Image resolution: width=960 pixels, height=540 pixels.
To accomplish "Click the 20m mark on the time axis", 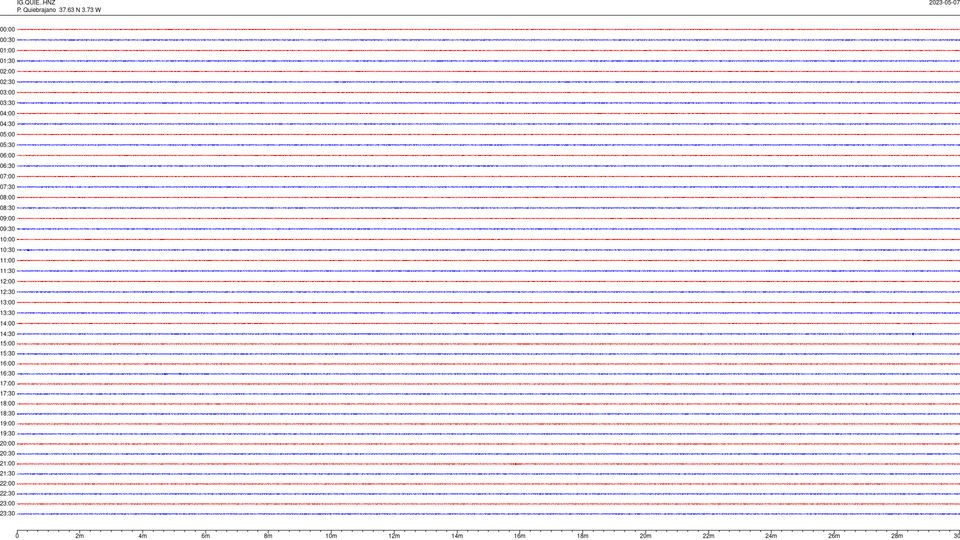I will coord(645,536).
